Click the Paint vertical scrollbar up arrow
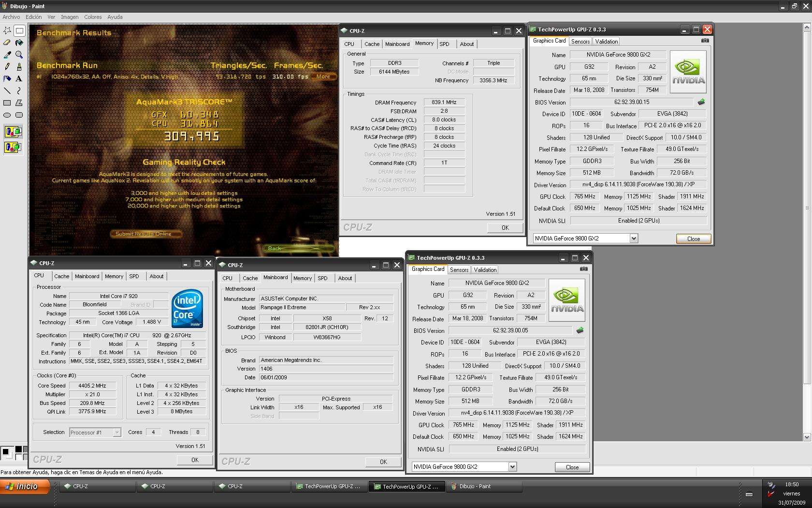The width and height of the screenshot is (812, 508). click(807, 28)
